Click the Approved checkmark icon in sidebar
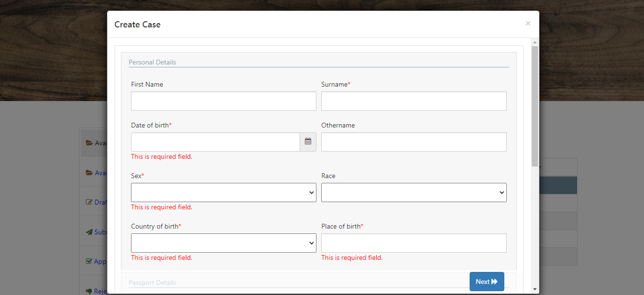The height and width of the screenshot is (295, 644). point(89,261)
